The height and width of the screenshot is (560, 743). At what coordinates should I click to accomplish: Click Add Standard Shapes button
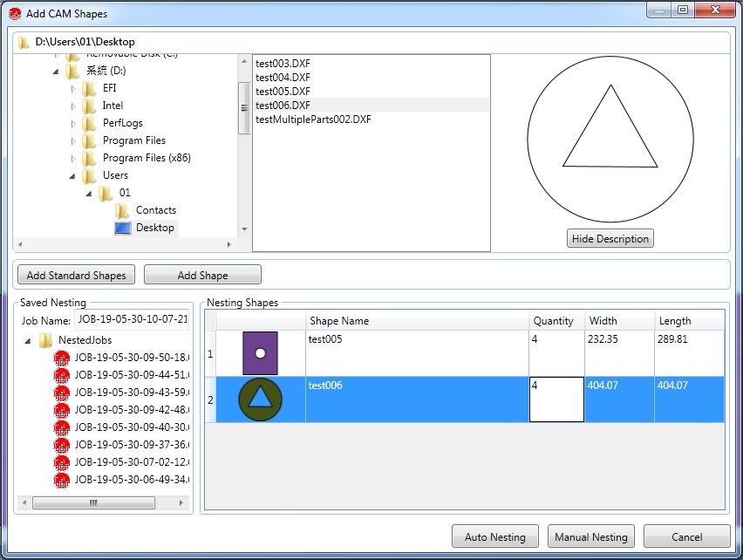click(x=76, y=275)
